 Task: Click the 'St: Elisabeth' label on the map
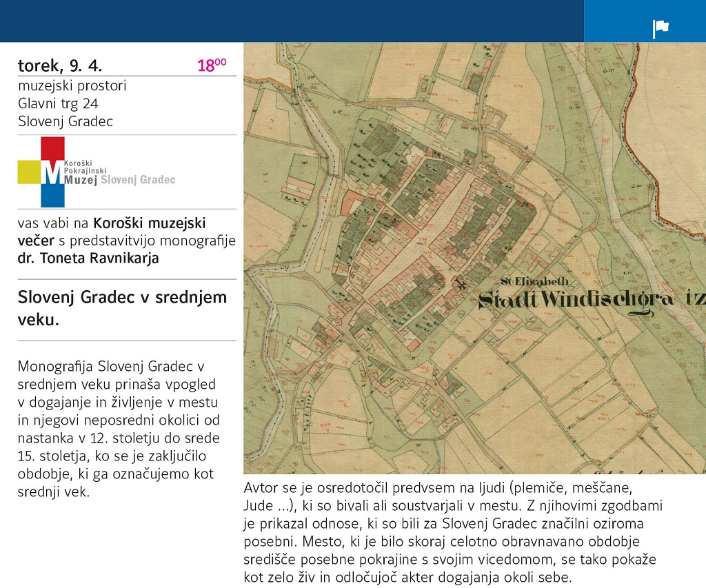pyautogui.click(x=535, y=282)
